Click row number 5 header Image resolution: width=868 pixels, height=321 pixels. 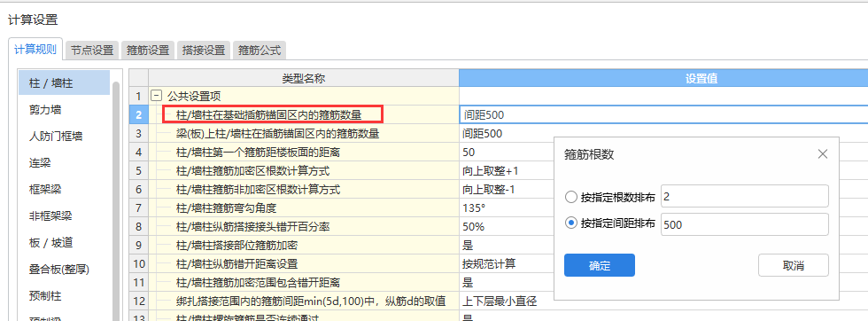coord(138,171)
